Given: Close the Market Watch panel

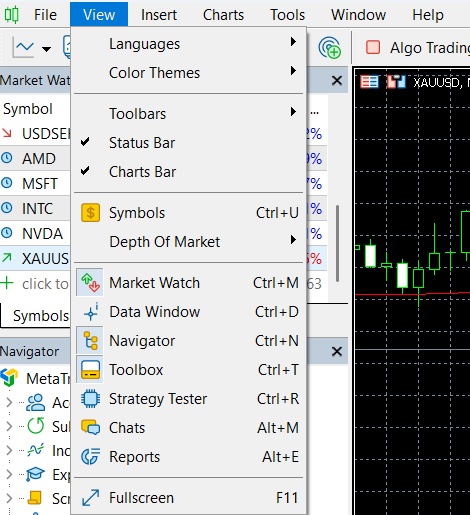Looking at the screenshot, I should 337,80.
